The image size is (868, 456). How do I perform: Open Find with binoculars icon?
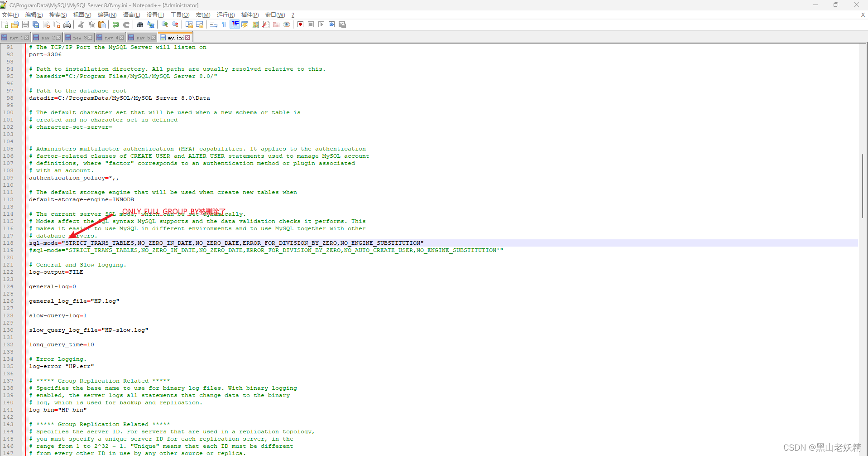140,24
